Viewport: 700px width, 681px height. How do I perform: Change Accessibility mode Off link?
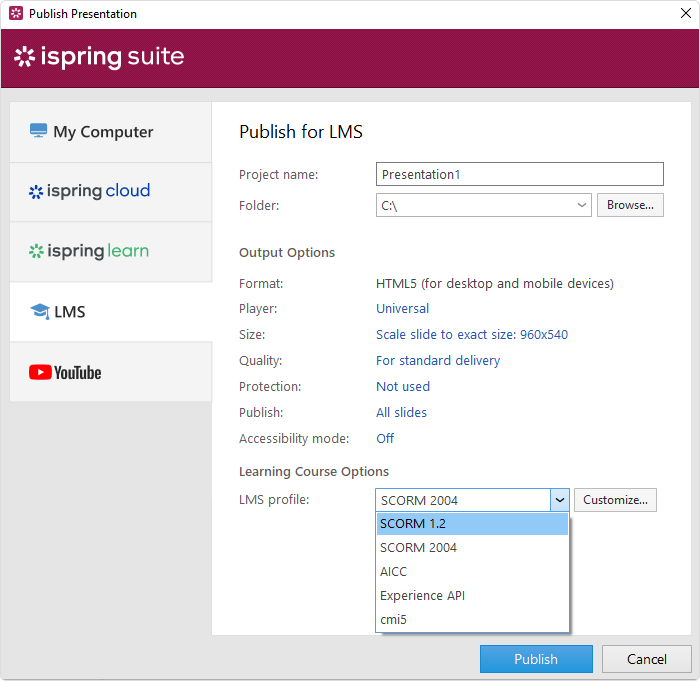point(385,439)
